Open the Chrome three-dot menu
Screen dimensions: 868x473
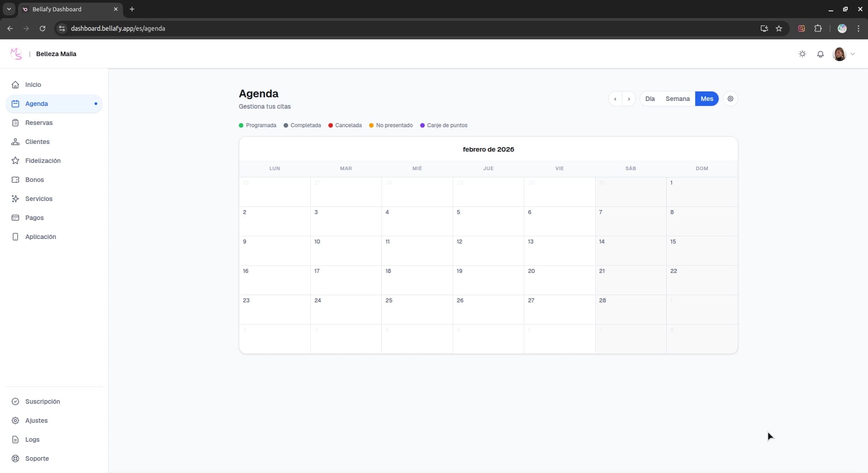click(x=859, y=28)
